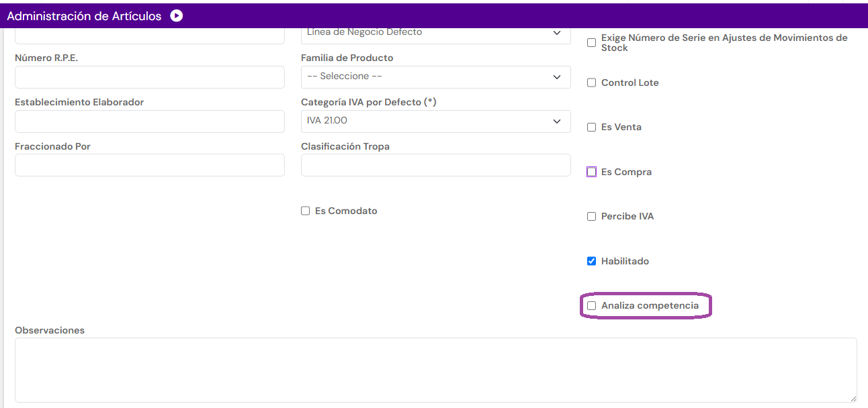Toggle the Es Compra checkbox
Viewport: 868px width, 408px height.
(x=592, y=172)
